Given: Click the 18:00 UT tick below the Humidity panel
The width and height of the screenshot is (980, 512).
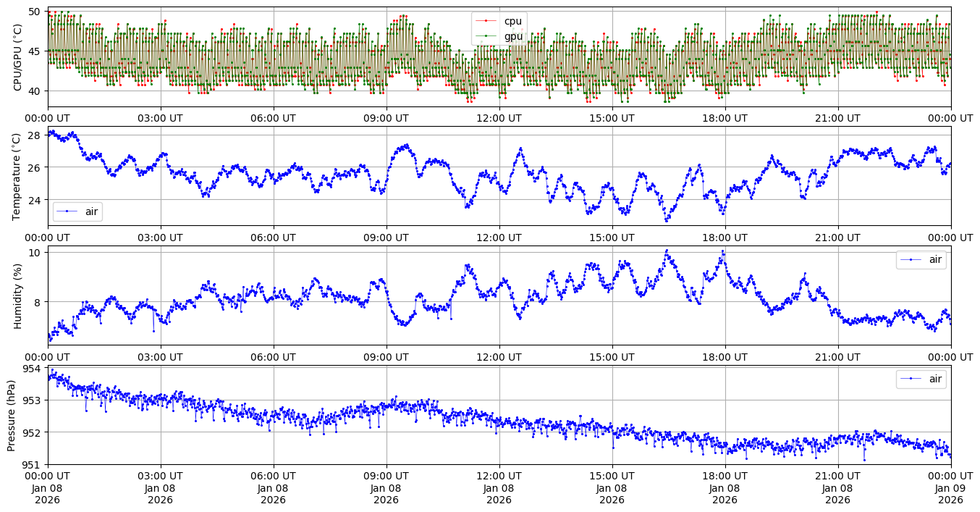Looking at the screenshot, I should (725, 357).
